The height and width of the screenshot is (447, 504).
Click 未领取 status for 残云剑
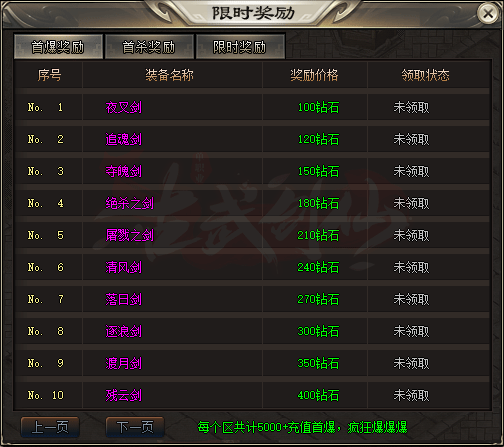point(411,395)
